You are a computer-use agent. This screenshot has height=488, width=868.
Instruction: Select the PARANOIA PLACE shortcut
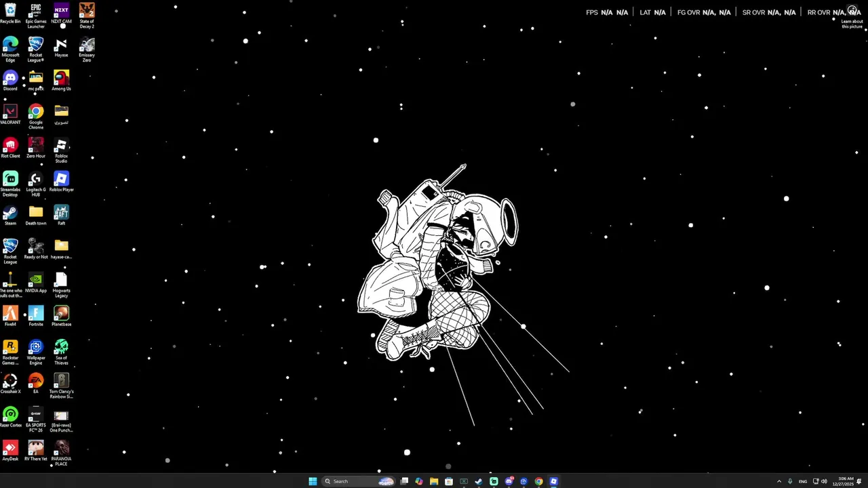(x=61, y=453)
